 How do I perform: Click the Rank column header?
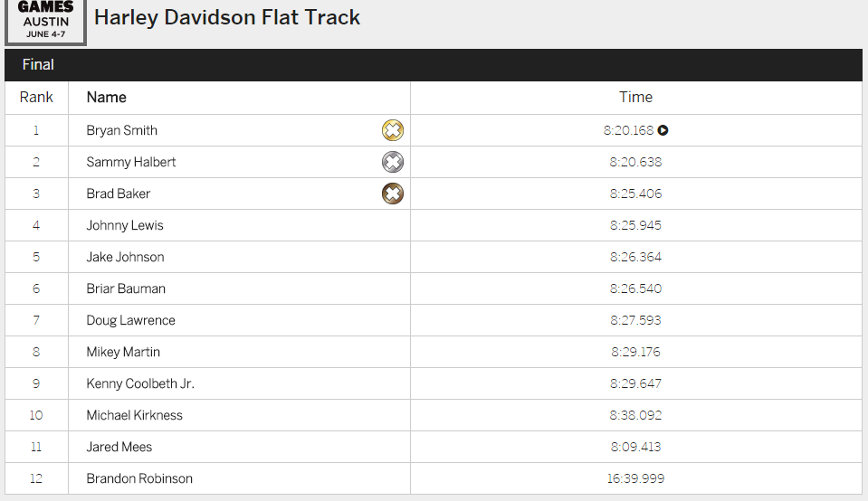(x=36, y=98)
